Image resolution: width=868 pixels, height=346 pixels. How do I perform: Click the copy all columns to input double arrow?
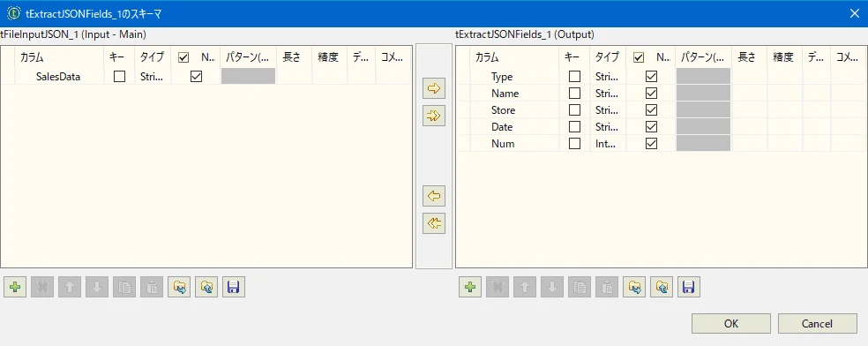(434, 223)
